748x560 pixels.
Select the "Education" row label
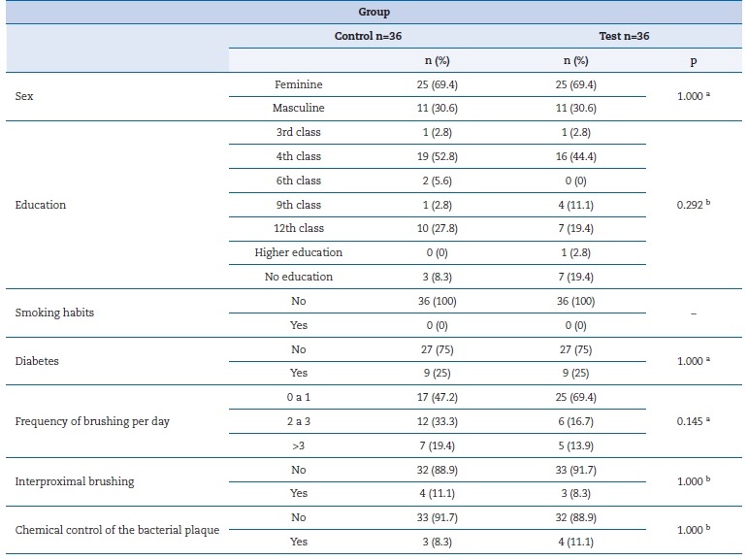click(40, 205)
